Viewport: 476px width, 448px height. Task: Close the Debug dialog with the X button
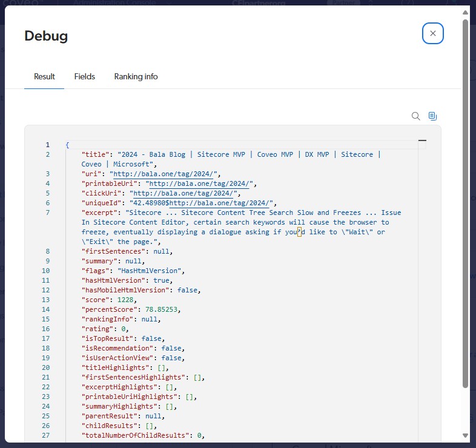[432, 33]
